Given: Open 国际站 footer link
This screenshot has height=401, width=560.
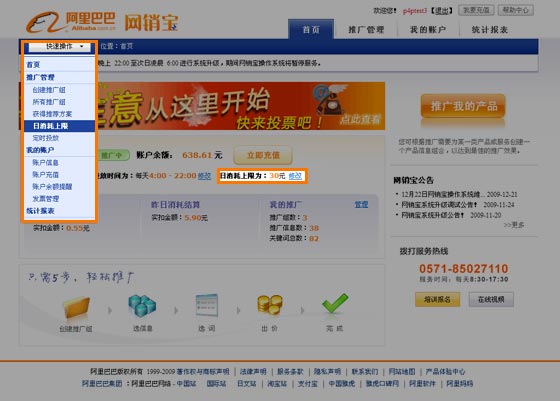Looking at the screenshot, I should click(216, 384).
